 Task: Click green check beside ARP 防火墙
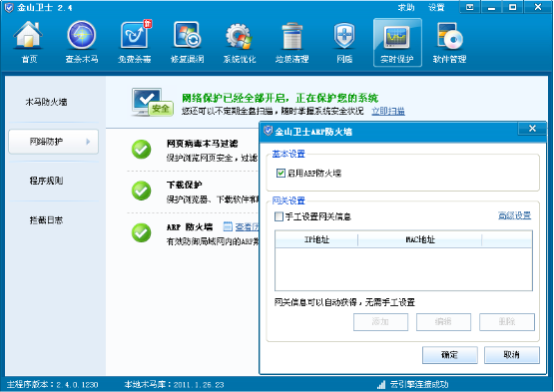(142, 232)
